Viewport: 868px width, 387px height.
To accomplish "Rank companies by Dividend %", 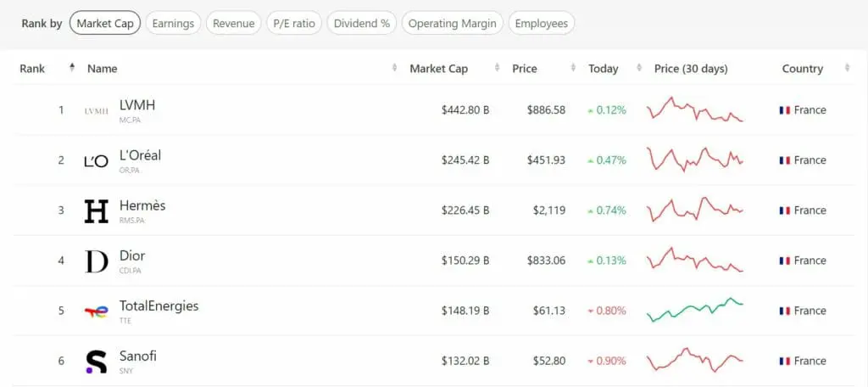I will tap(362, 23).
